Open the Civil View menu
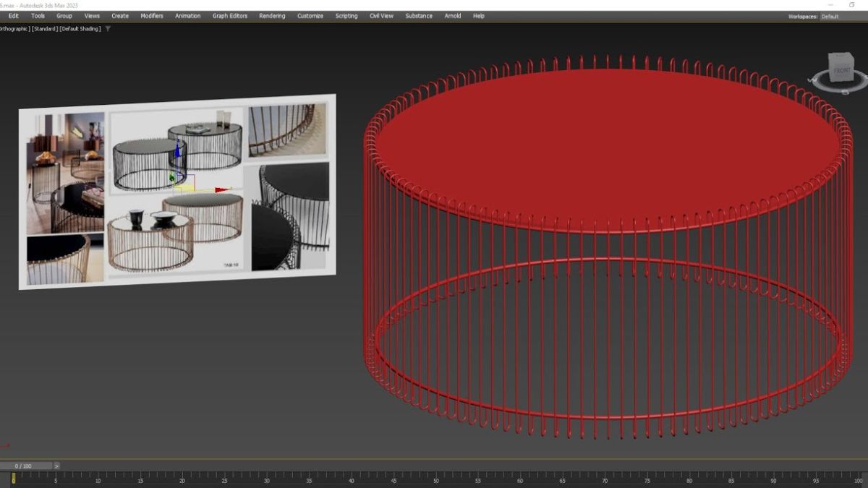The image size is (868, 488). point(382,15)
